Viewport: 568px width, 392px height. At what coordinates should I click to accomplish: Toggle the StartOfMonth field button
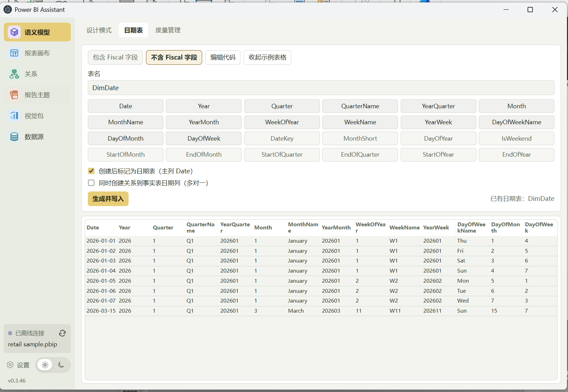coord(125,155)
